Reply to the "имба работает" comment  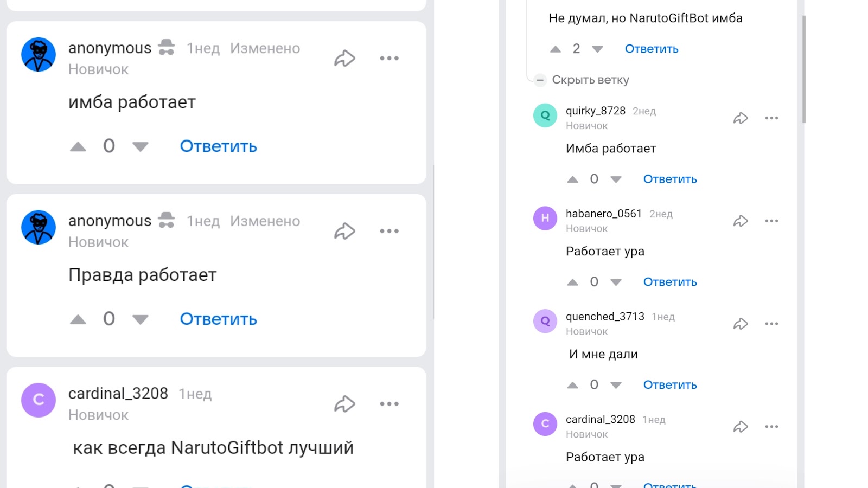(x=218, y=146)
